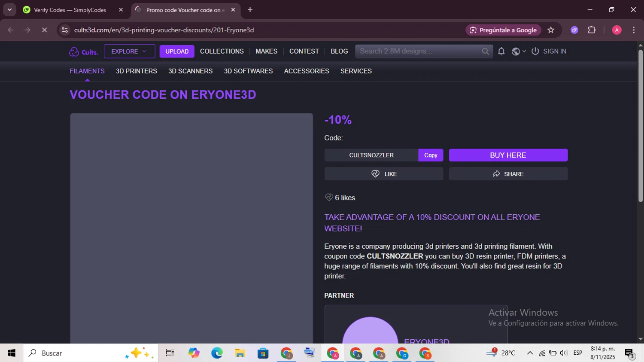Open the CONTEST page
The width and height of the screenshot is (644, 362).
point(304,51)
